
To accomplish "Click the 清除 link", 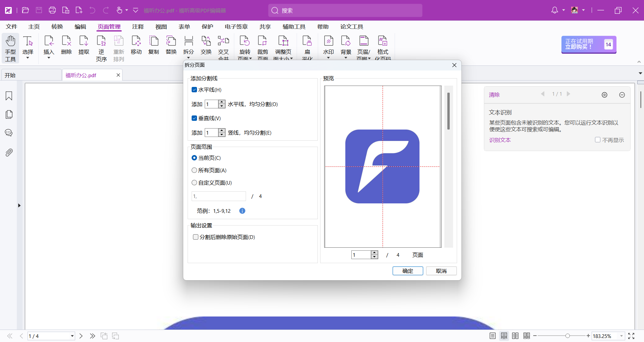I will [x=494, y=95].
